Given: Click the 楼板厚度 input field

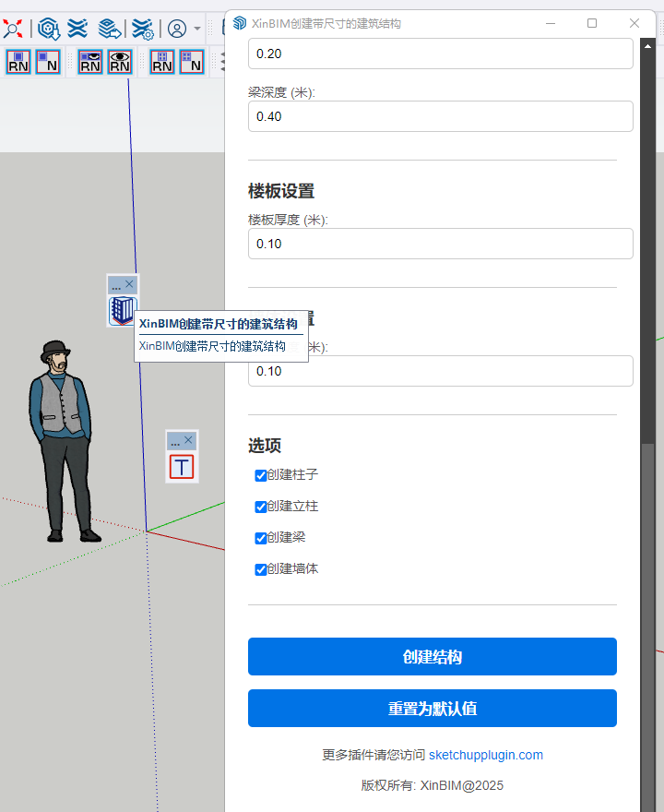Looking at the screenshot, I should pos(440,244).
